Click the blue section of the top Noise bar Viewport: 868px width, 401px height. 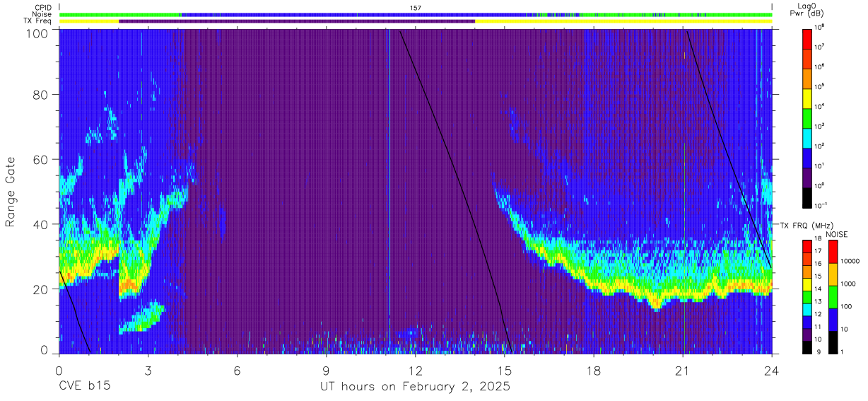click(353, 14)
